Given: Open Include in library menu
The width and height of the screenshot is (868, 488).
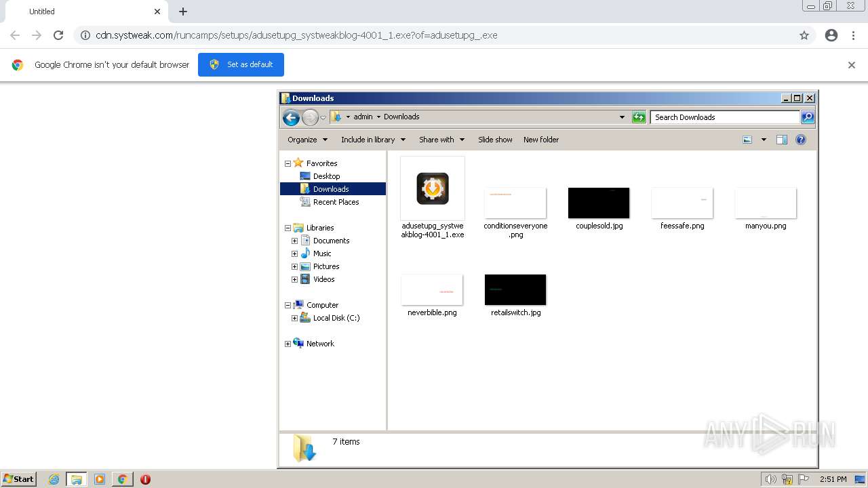Looking at the screenshot, I should tap(373, 140).
